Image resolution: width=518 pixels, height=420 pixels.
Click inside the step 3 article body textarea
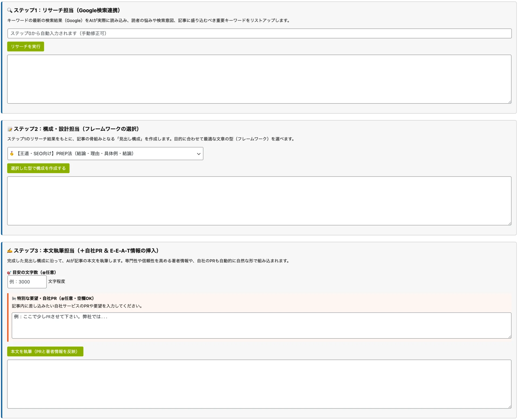point(259,384)
